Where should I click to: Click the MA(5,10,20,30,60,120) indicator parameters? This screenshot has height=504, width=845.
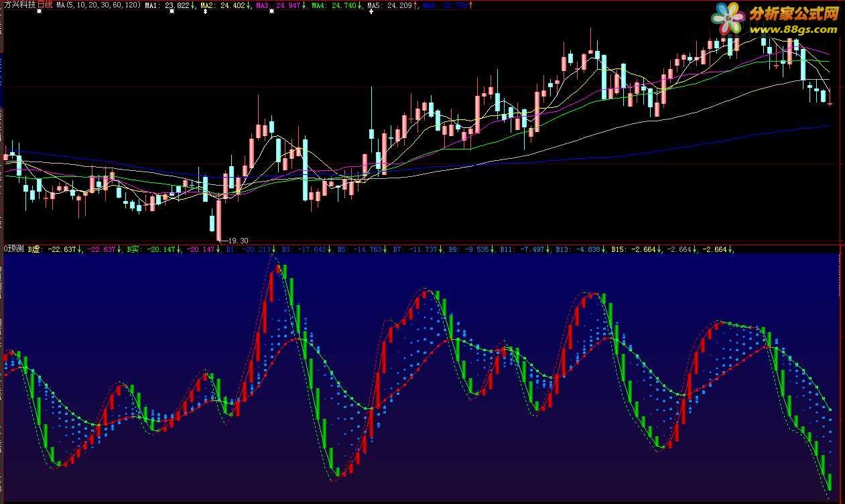pos(99,5)
